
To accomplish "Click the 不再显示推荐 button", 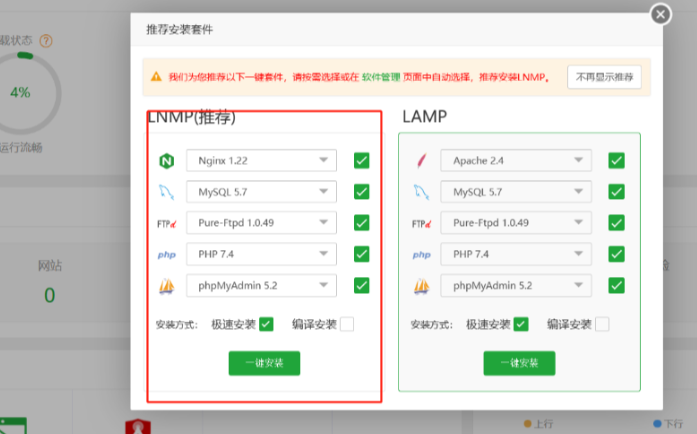I will [x=604, y=77].
